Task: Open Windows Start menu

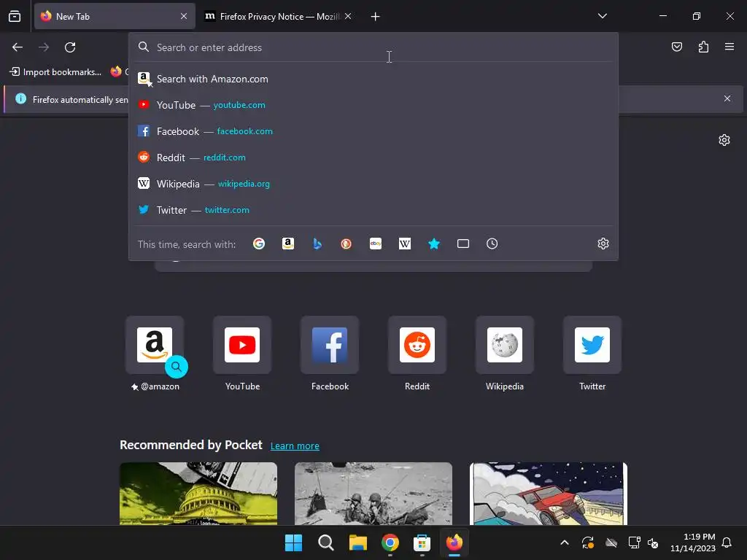Action: point(293,542)
